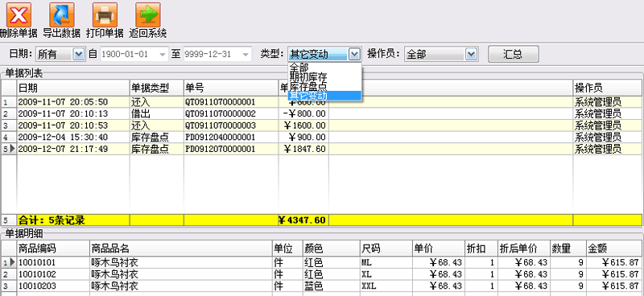
Task: Click the 单据类型 column header
Action: coord(156,88)
